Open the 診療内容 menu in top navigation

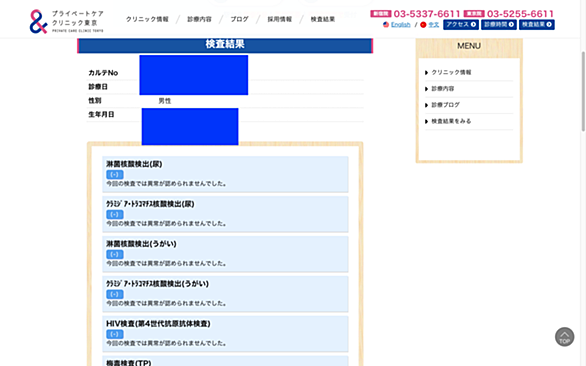[199, 19]
